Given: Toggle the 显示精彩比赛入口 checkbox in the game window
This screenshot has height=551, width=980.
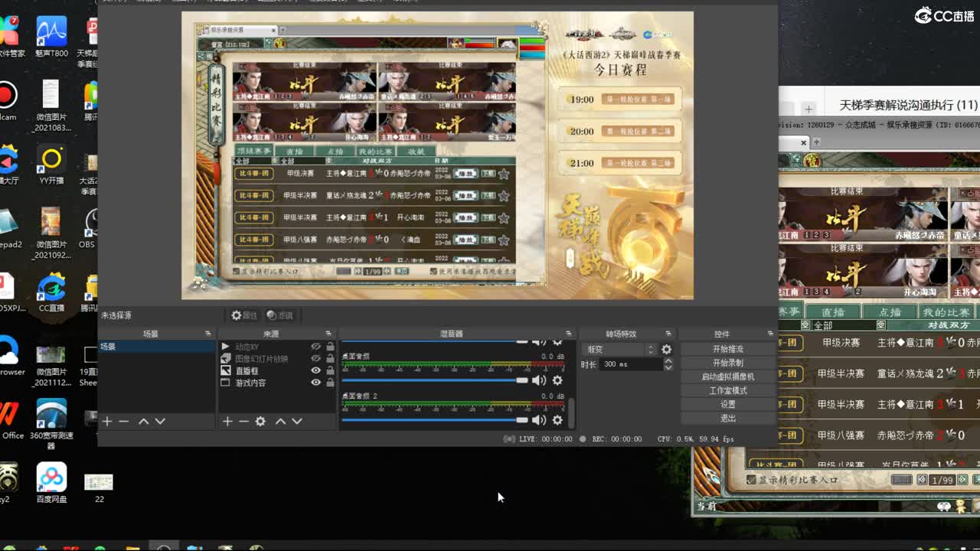Looking at the screenshot, I should point(751,480).
